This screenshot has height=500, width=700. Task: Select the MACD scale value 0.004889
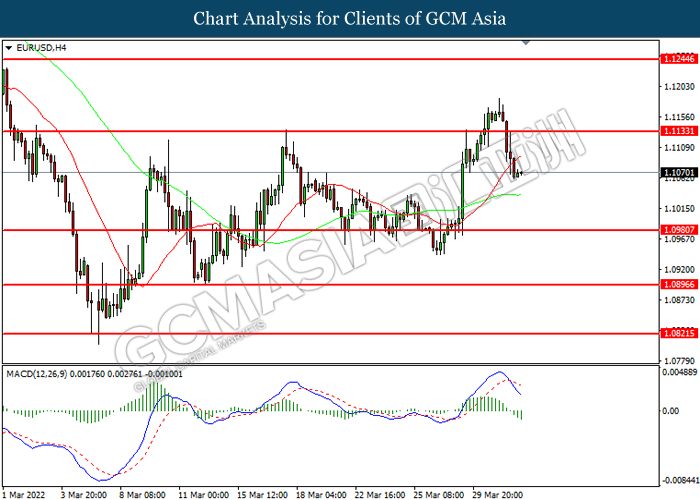pos(679,372)
